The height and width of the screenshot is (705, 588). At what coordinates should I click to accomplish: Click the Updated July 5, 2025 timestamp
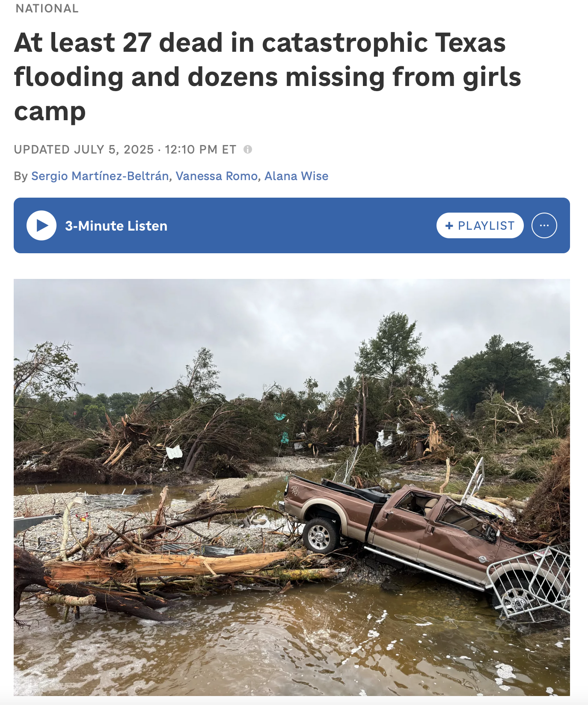click(125, 149)
